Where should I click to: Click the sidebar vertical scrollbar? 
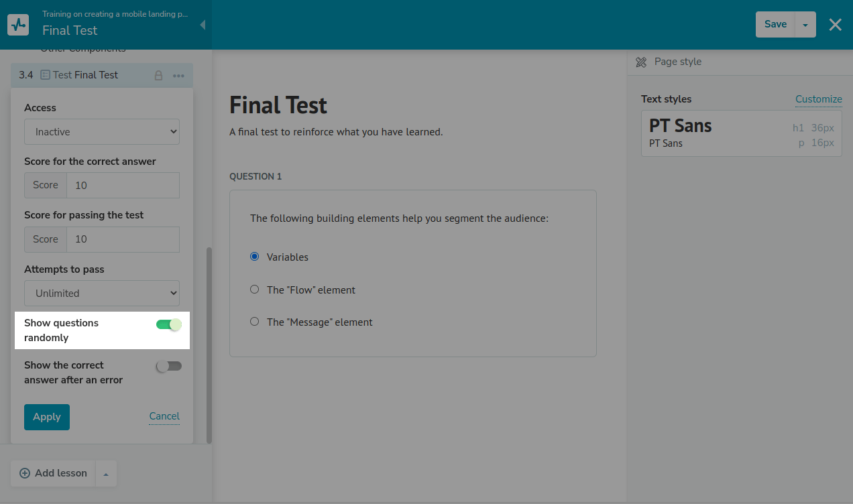[x=209, y=345]
